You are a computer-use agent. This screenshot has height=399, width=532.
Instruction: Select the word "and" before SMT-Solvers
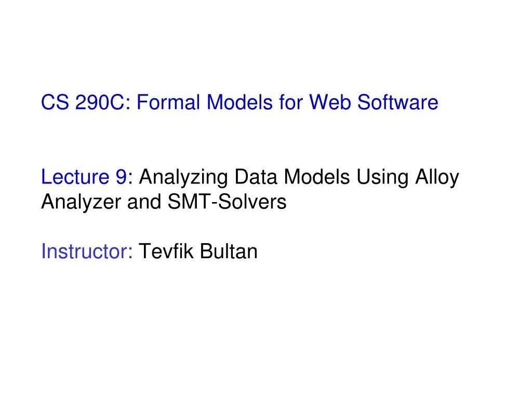click(144, 202)
